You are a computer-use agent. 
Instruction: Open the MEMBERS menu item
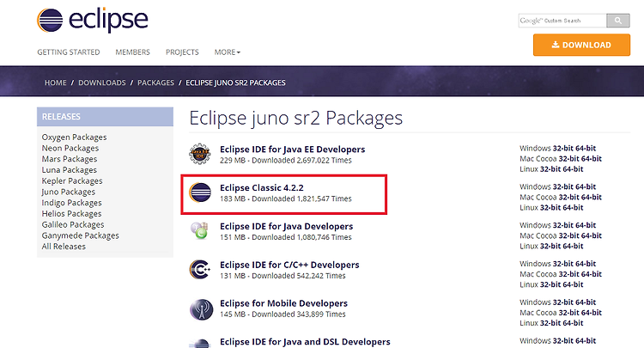[132, 52]
